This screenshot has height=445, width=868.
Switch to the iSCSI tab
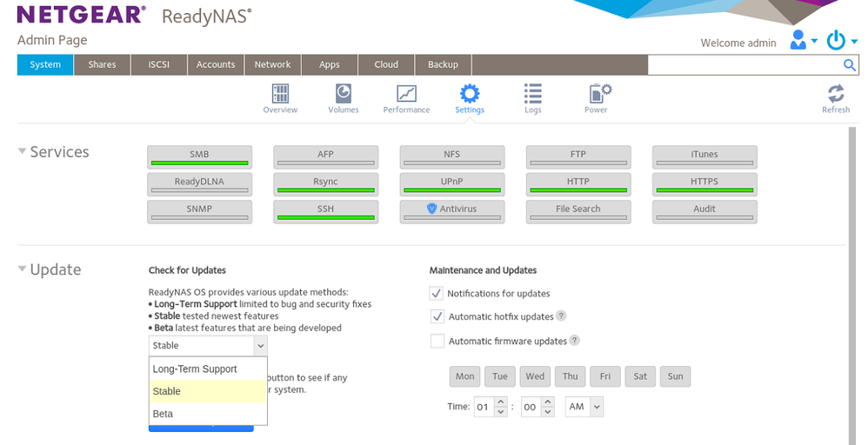click(x=159, y=65)
